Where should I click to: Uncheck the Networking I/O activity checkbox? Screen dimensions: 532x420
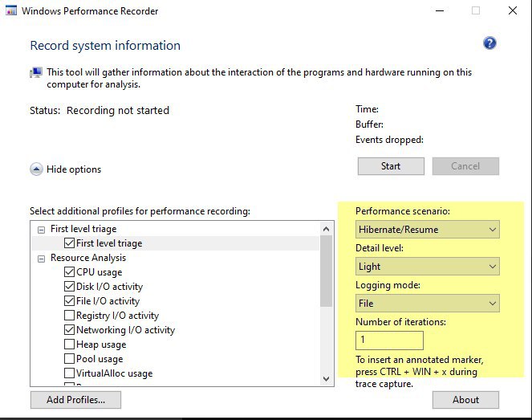coord(69,330)
